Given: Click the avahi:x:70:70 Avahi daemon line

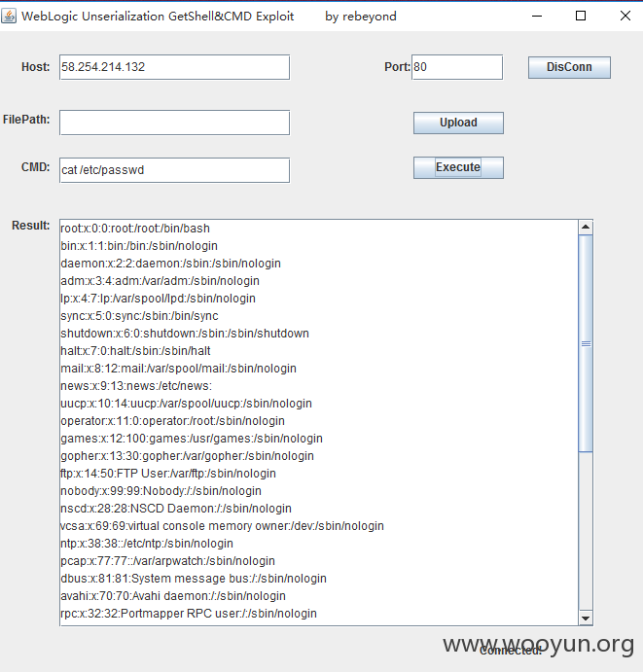Looking at the screenshot, I should 173,596.
